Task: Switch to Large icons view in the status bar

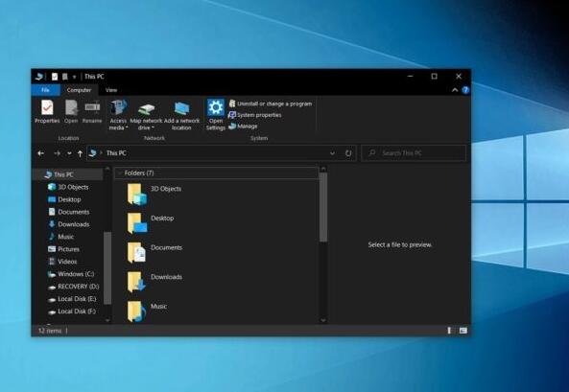Action: 463,331
